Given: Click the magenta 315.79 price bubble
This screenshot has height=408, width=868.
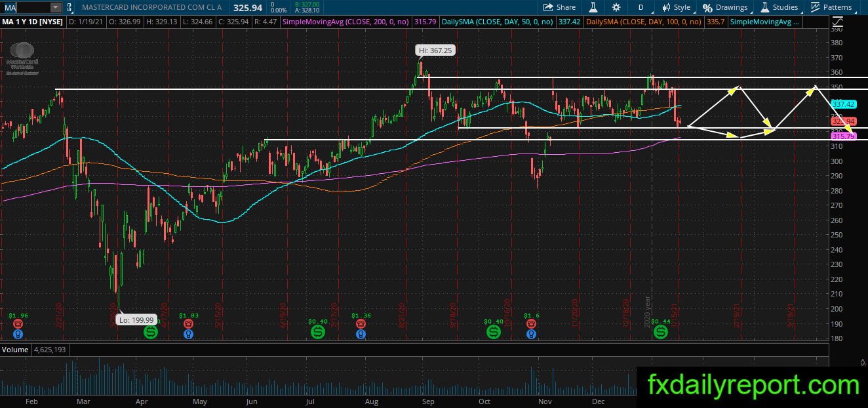Looking at the screenshot, I should pos(843,136).
